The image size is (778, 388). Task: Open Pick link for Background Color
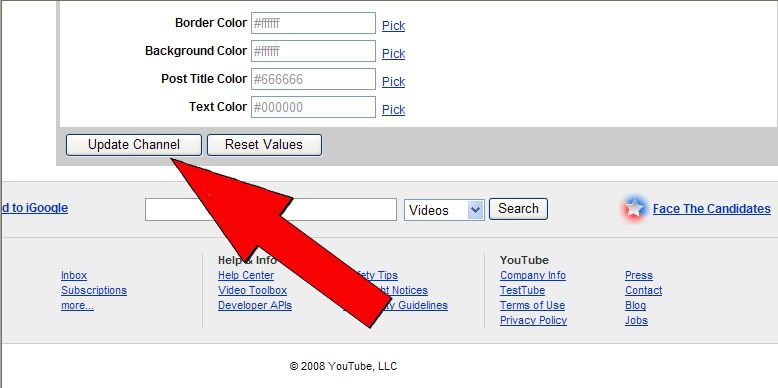(x=393, y=54)
